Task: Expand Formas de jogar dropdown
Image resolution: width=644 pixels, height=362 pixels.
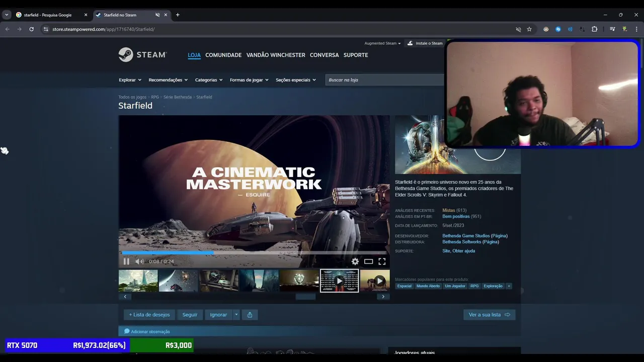Action: (x=249, y=80)
